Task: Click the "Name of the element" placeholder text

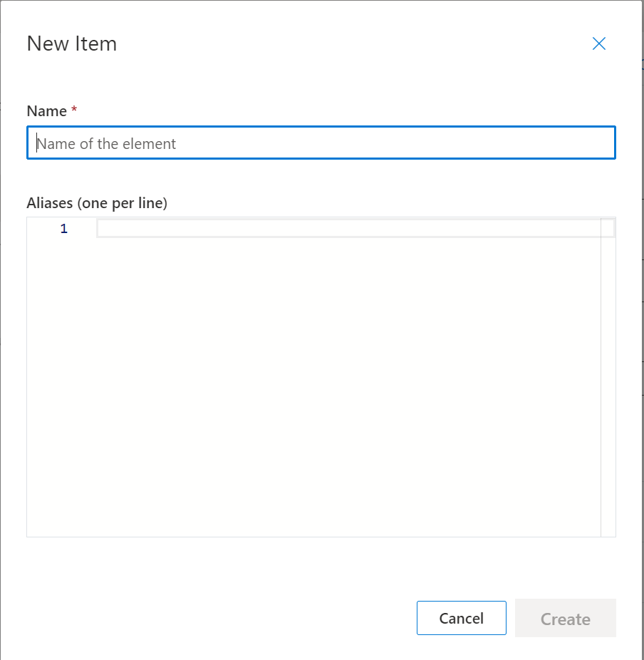Action: [x=106, y=144]
